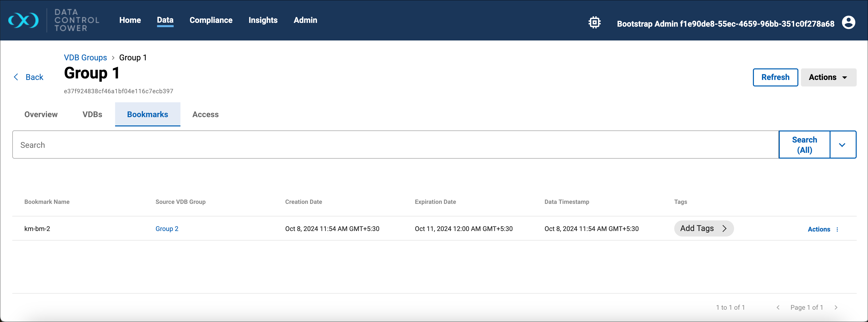The height and width of the screenshot is (322, 868).
Task: Open the user profile avatar icon
Action: [x=848, y=23]
